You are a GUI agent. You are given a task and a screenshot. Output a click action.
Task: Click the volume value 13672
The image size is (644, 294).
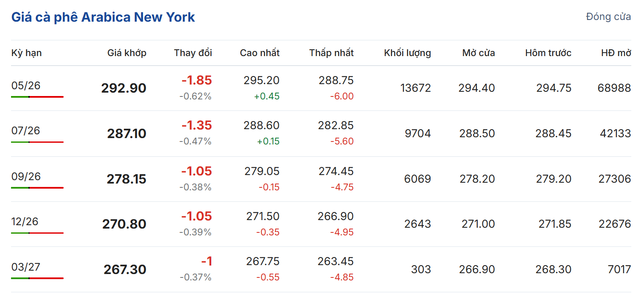415,88
